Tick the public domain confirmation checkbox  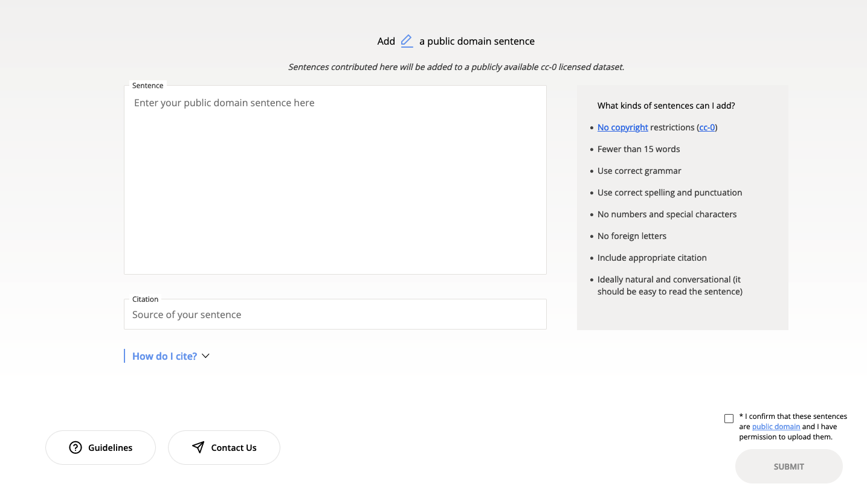(729, 418)
